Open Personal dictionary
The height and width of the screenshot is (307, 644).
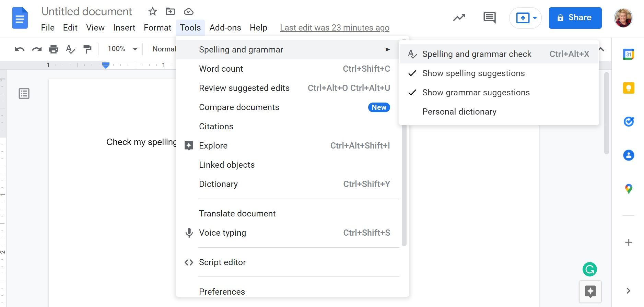tap(499, 111)
